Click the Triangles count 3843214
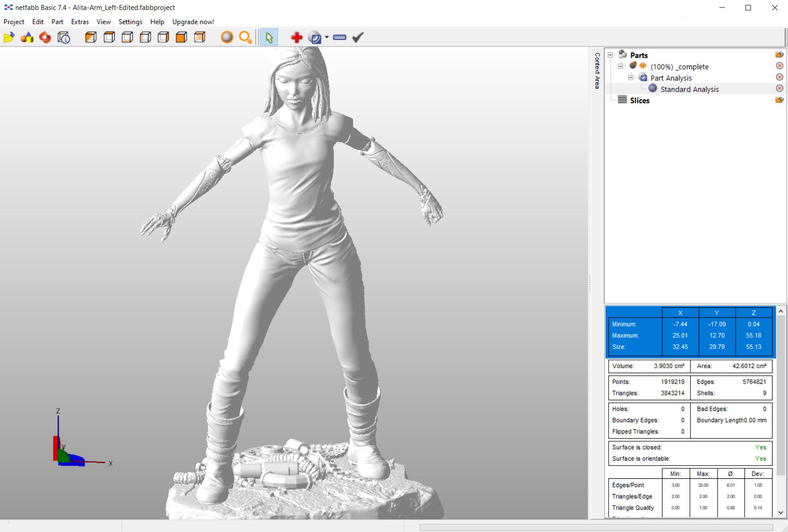This screenshot has width=788, height=532. (x=672, y=393)
